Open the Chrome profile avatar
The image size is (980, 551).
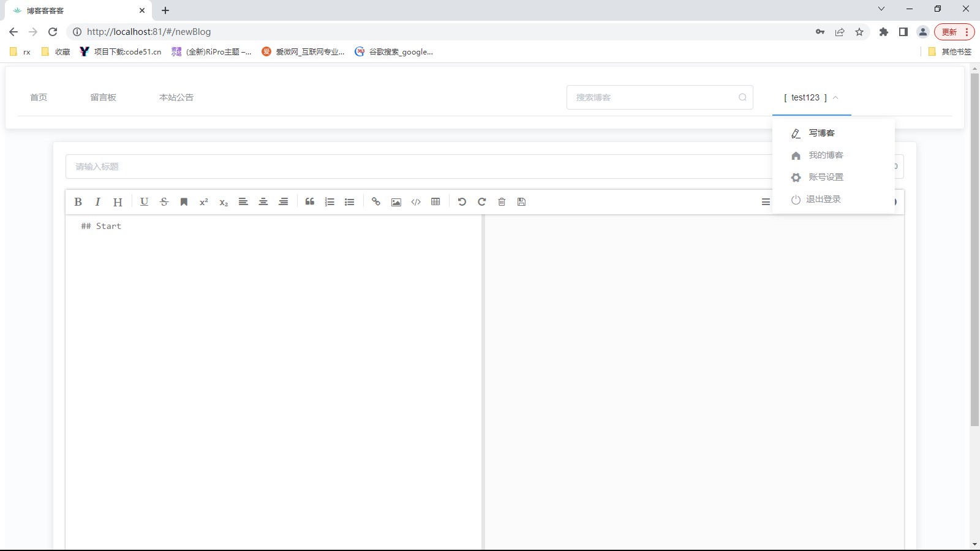pos(922,32)
